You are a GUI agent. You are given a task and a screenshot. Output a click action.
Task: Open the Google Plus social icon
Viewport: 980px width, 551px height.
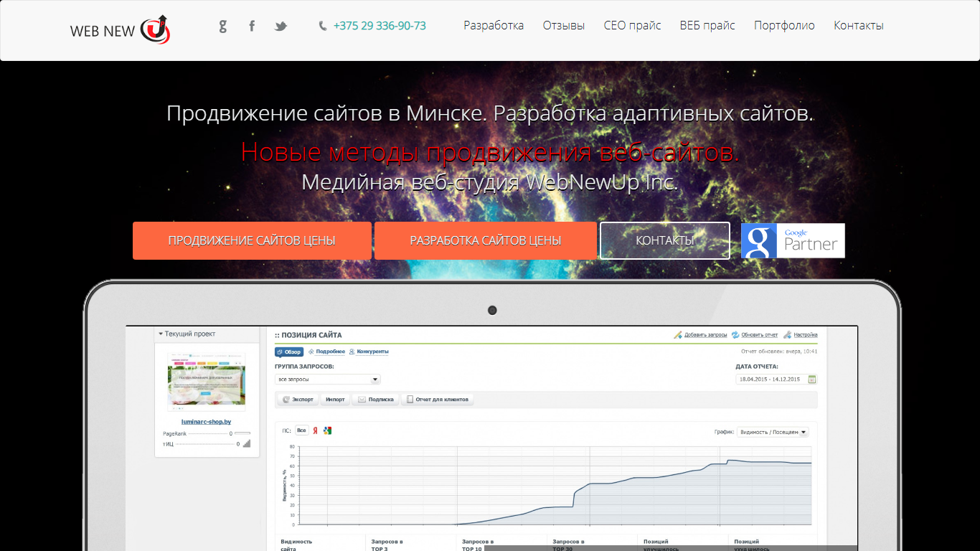(x=223, y=27)
